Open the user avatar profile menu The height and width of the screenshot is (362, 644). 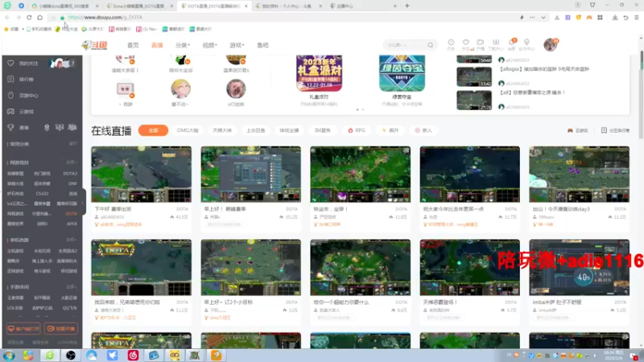pyautogui.click(x=551, y=45)
